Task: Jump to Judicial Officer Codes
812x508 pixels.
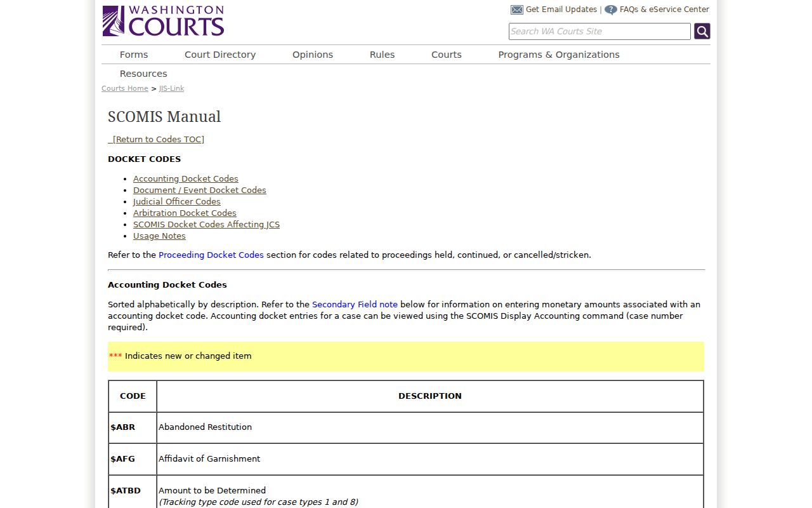Action: (177, 202)
